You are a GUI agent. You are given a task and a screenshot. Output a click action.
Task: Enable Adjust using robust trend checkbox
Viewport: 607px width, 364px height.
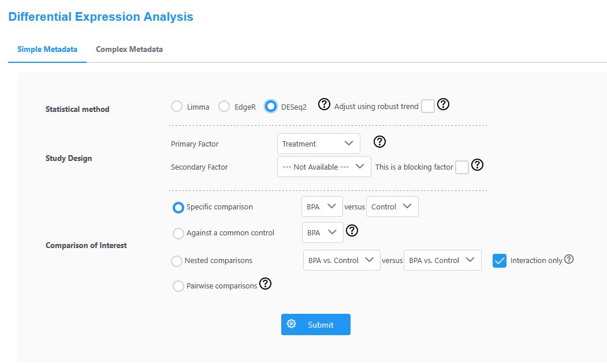pos(428,106)
